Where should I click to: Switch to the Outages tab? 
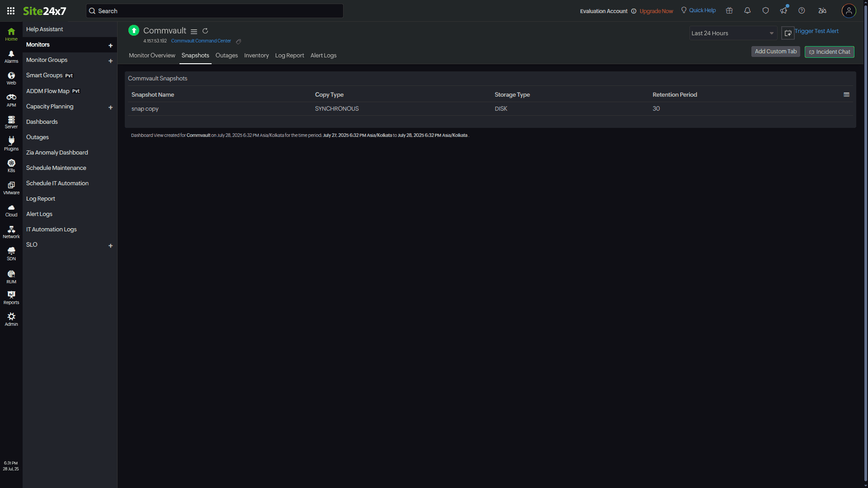(x=226, y=56)
